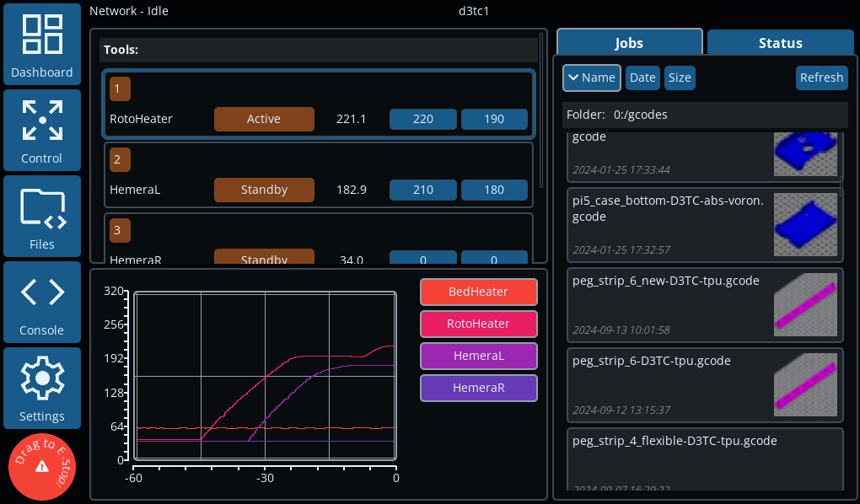Edit RotoHeater active temperature 220

point(423,119)
